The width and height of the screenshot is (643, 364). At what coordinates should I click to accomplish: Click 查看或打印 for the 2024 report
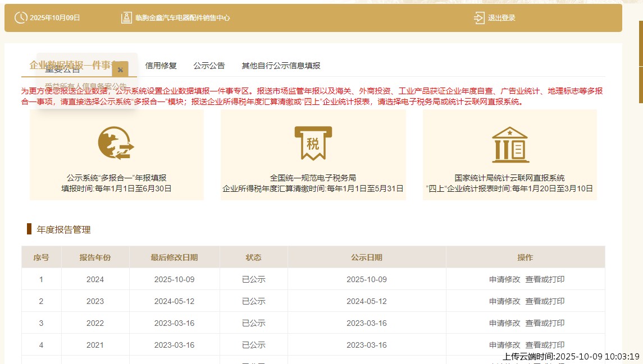coord(545,279)
